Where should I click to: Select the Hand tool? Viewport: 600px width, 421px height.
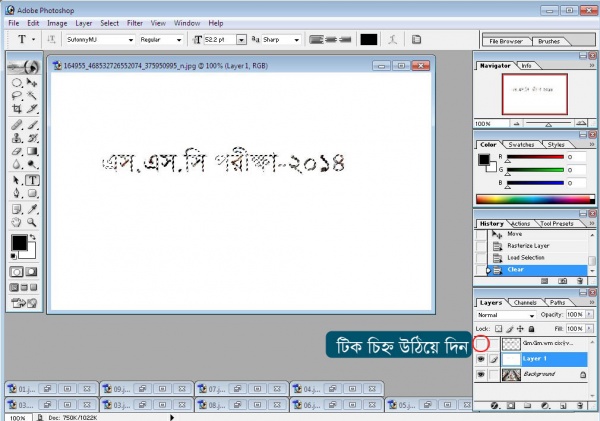[16, 222]
